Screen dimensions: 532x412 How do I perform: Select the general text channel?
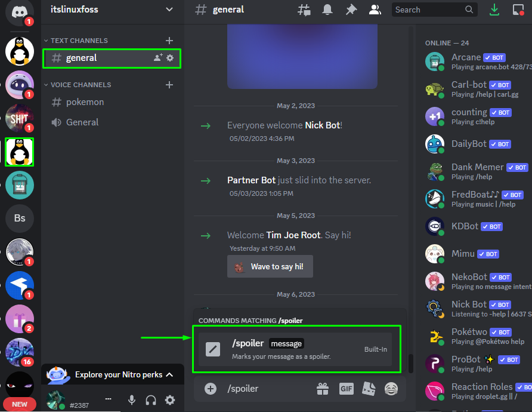[112, 58]
